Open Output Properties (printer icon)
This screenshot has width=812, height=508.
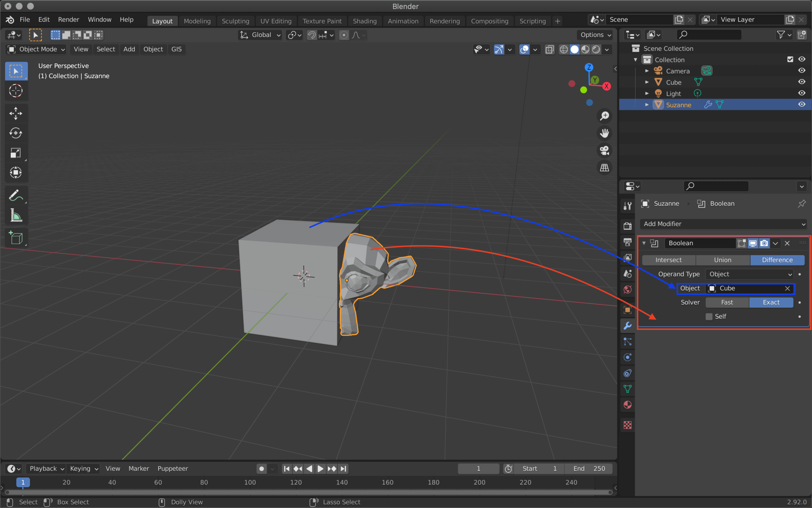tap(628, 242)
